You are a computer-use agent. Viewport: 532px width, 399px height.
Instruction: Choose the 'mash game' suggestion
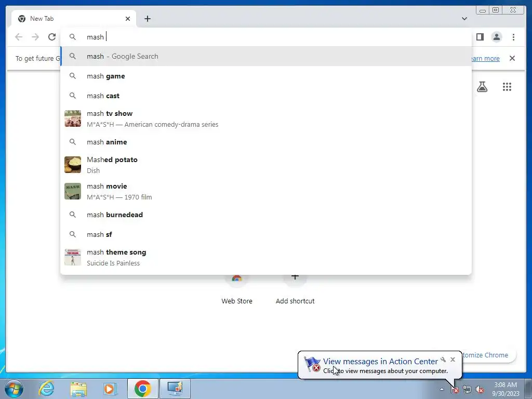tap(266, 76)
